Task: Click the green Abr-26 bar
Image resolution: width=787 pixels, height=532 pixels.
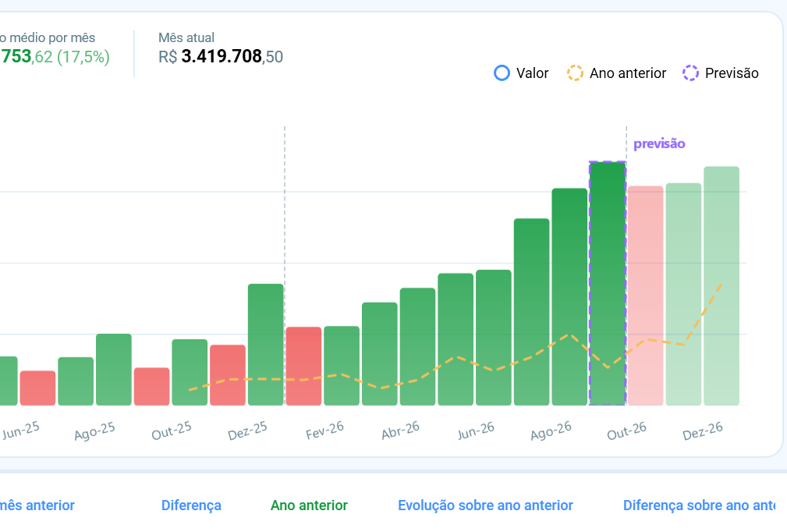Action: click(417, 347)
